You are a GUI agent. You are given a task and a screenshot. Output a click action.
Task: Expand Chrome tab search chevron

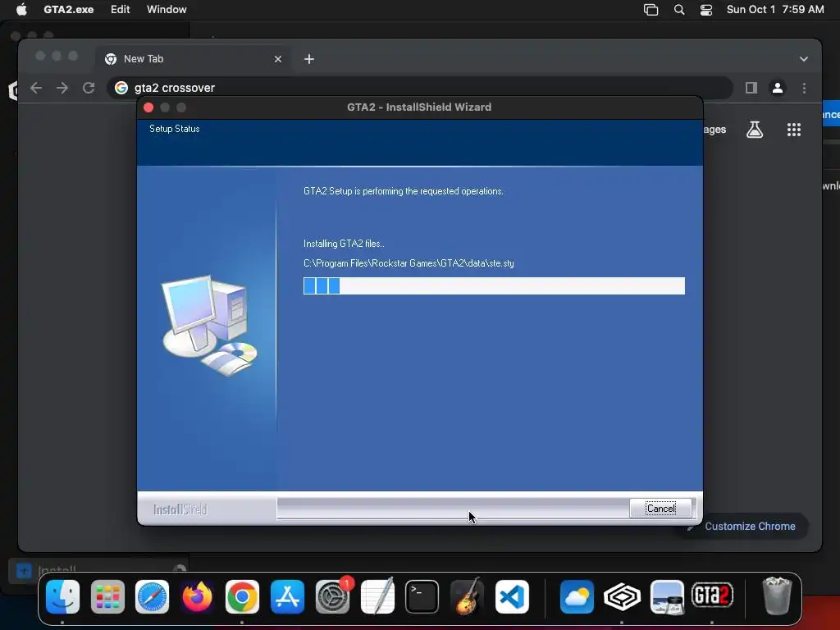(804, 59)
